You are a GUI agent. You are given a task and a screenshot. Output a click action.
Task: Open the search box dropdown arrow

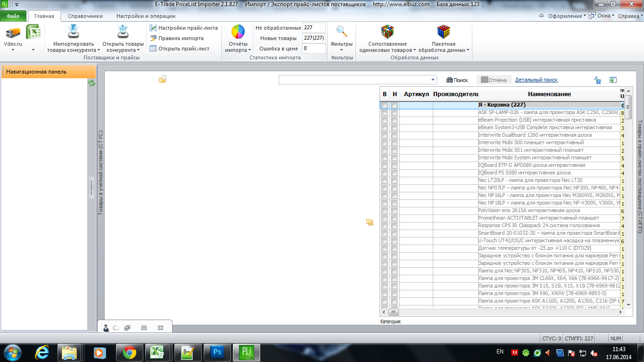433,80
